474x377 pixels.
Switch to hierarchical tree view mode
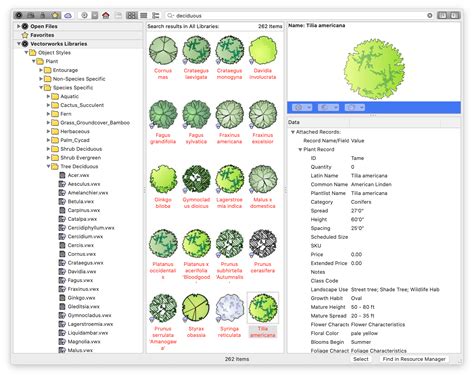pyautogui.click(x=155, y=15)
